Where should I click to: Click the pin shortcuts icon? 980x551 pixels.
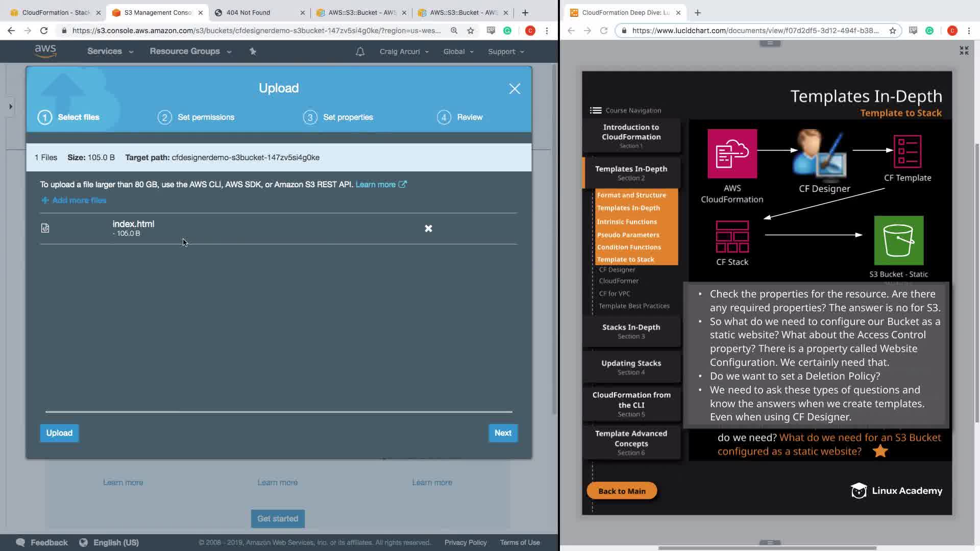click(x=253, y=51)
